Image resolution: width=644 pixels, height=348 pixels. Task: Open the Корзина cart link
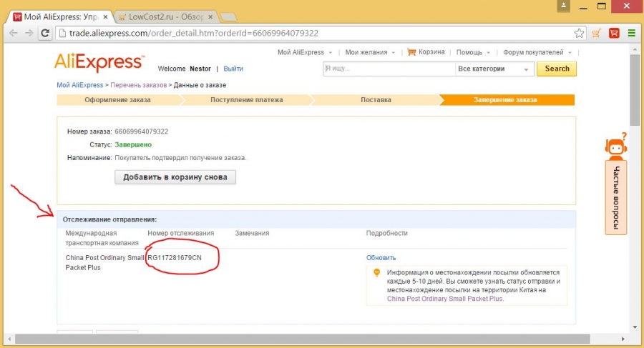coord(431,52)
